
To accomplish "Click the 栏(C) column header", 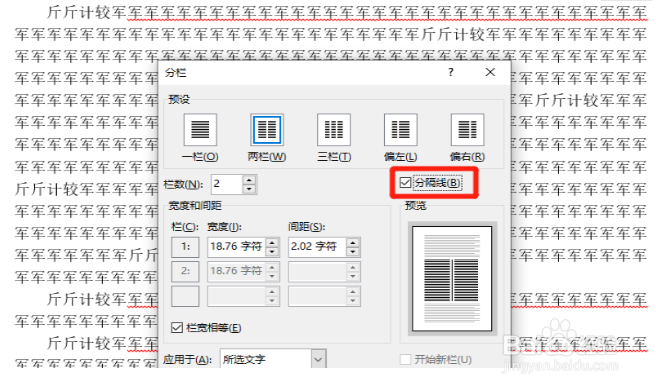I will point(185,227).
